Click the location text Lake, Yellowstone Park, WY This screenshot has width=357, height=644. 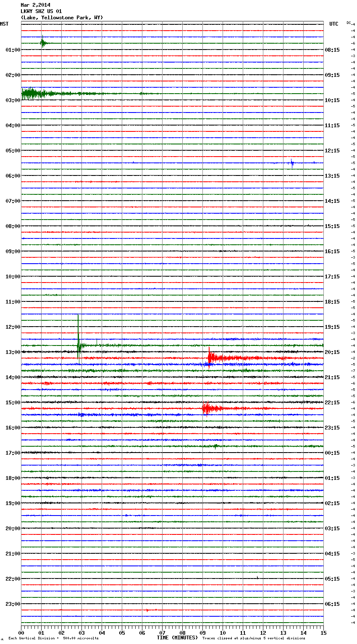[x=62, y=18]
